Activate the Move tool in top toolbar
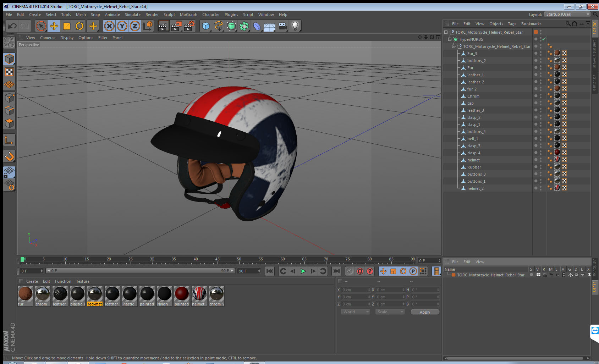This screenshot has width=599, height=364. pyautogui.click(x=54, y=26)
